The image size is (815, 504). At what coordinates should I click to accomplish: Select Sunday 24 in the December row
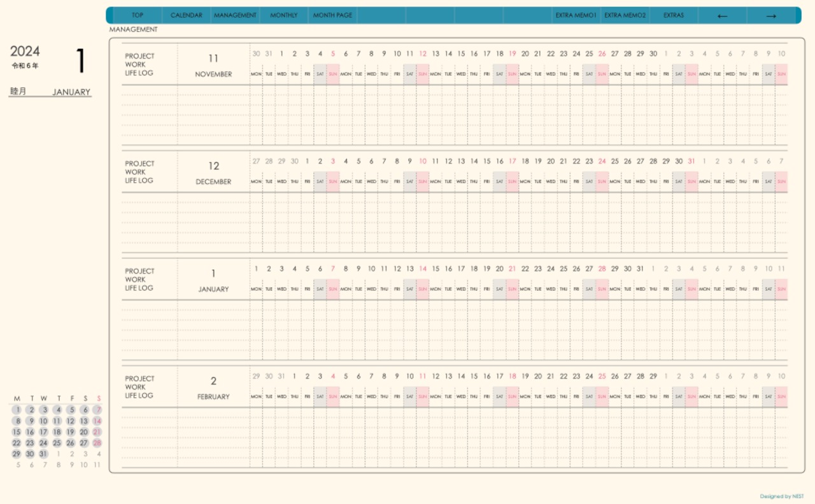602,162
